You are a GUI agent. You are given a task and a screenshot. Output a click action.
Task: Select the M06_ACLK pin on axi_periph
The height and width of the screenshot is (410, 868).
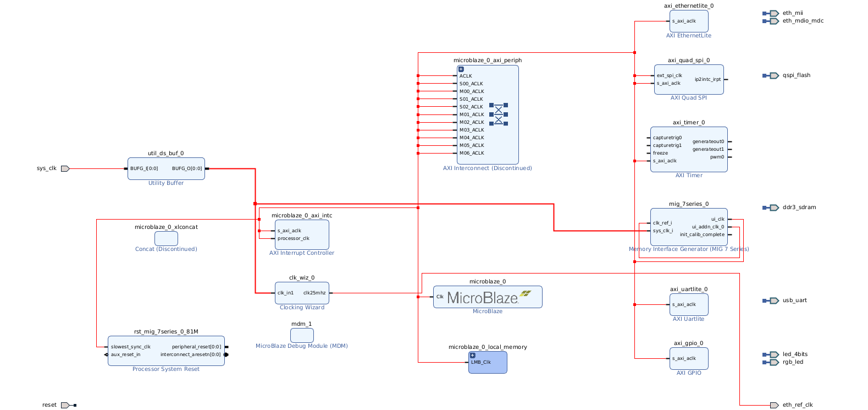(472, 154)
